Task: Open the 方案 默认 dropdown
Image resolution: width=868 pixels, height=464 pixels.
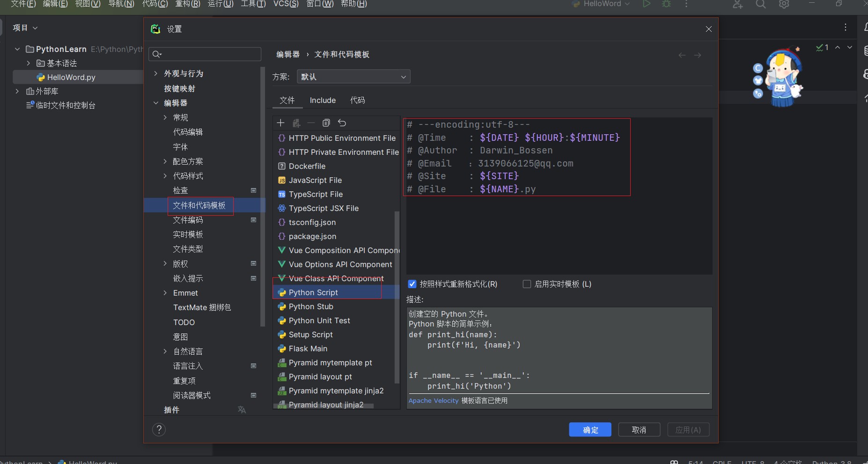Action: tap(353, 77)
